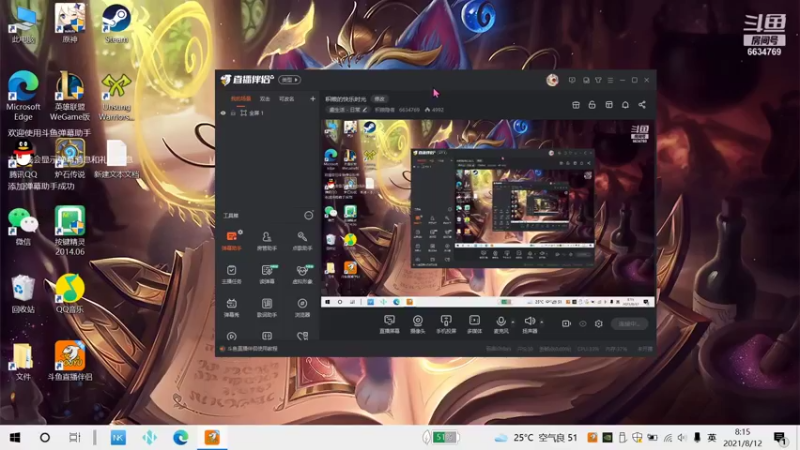Open the 房管助手 room manager tool
The height and width of the screenshot is (450, 800).
266,241
